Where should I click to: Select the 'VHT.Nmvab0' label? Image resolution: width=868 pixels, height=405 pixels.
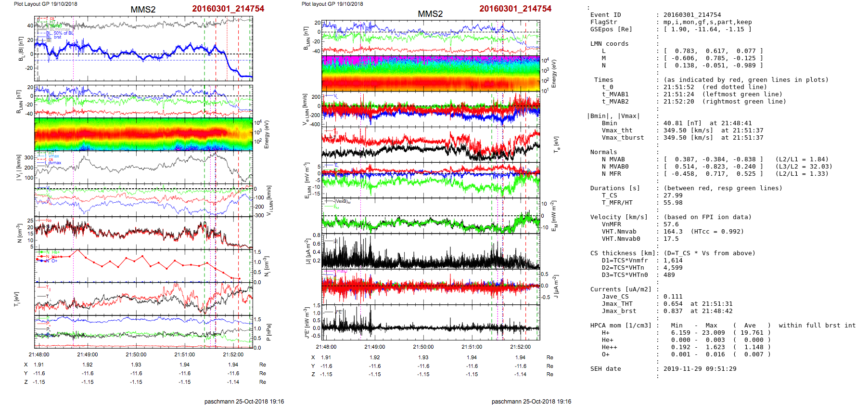(x=621, y=239)
